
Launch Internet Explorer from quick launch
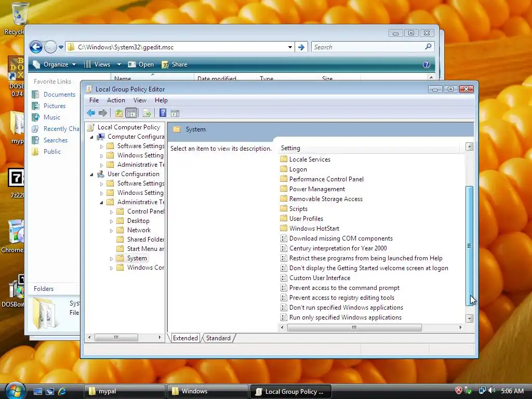click(x=62, y=391)
